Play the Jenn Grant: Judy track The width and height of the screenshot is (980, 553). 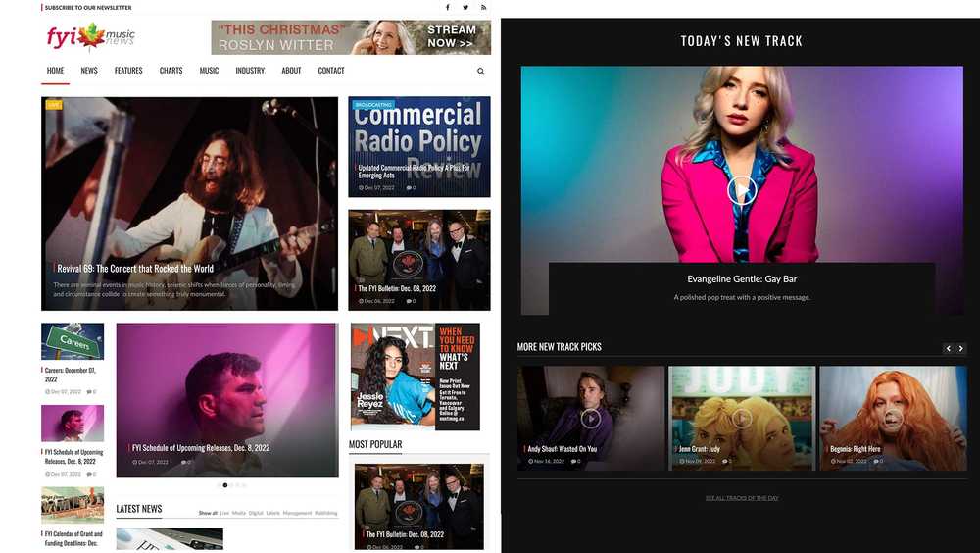tap(742, 419)
